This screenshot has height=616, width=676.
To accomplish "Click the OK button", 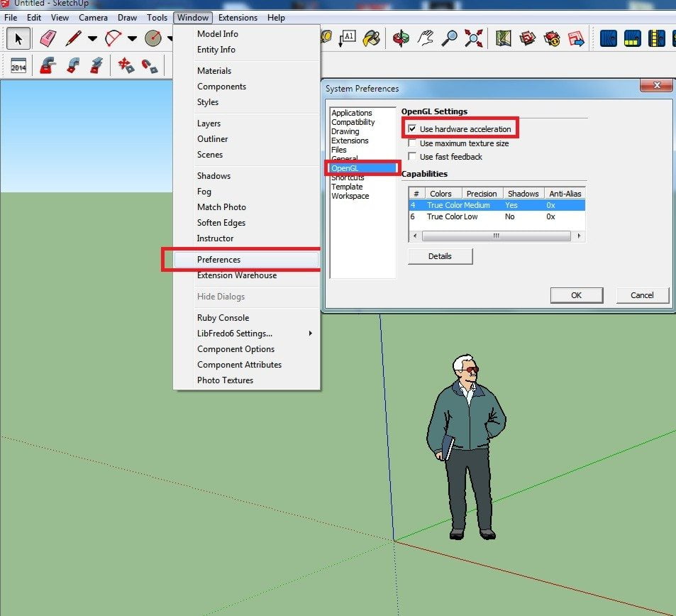I will (x=577, y=295).
